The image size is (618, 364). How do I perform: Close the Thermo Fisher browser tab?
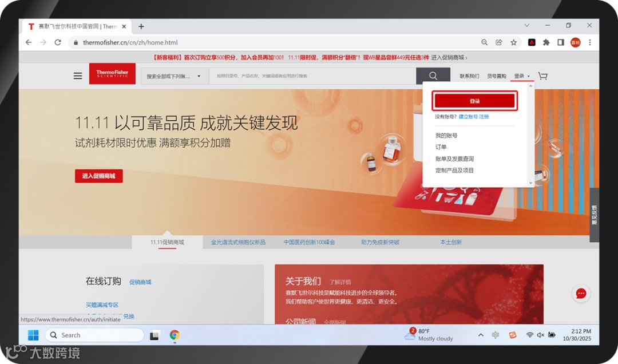[x=124, y=26]
